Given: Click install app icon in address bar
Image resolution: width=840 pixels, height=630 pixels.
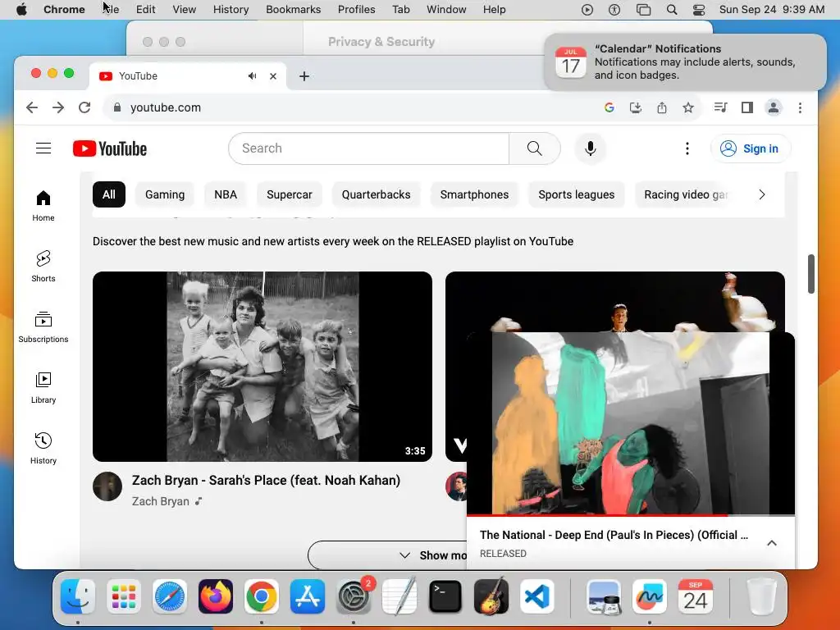Looking at the screenshot, I should [x=636, y=107].
